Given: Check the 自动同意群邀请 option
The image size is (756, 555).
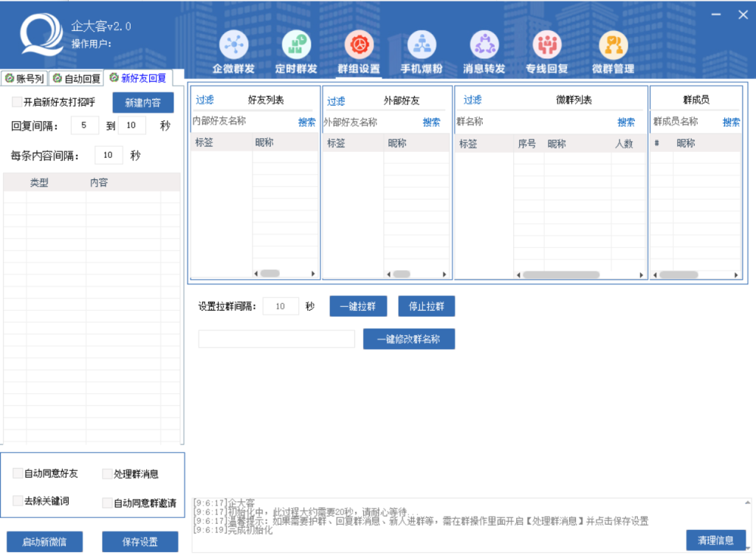Looking at the screenshot, I should (107, 503).
